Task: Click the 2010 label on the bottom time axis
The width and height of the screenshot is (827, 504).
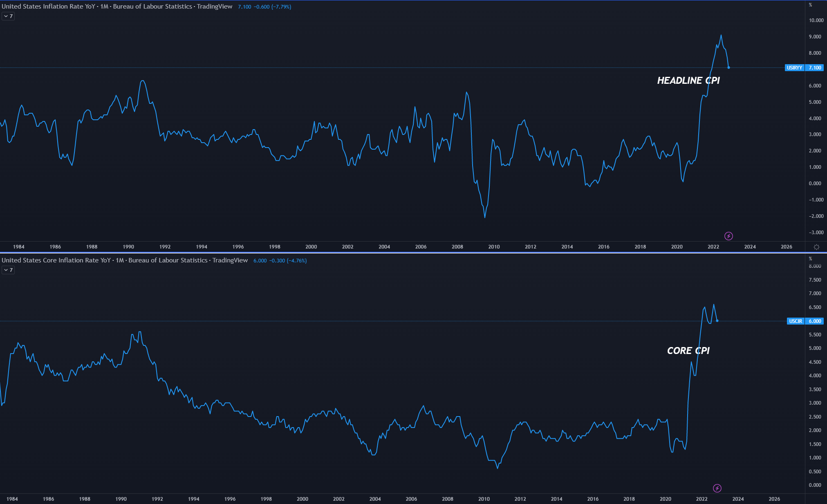Action: click(x=484, y=499)
